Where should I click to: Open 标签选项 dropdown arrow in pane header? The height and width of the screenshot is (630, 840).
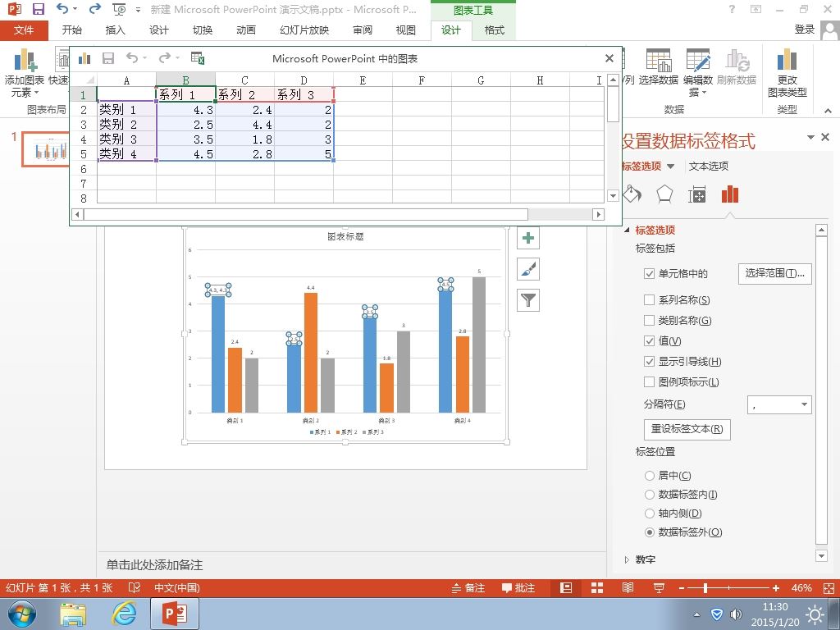click(x=671, y=166)
